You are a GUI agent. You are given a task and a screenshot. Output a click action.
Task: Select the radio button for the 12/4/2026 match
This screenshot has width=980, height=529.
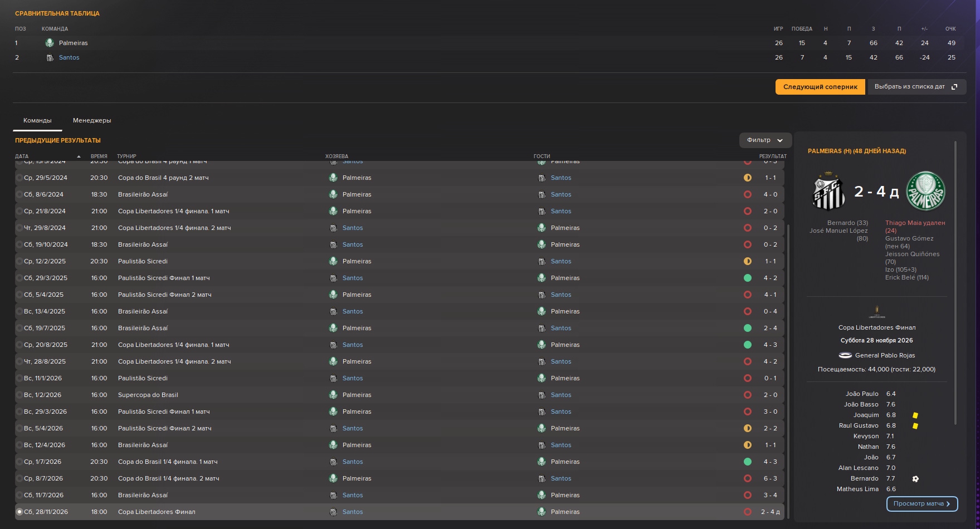[19, 445]
